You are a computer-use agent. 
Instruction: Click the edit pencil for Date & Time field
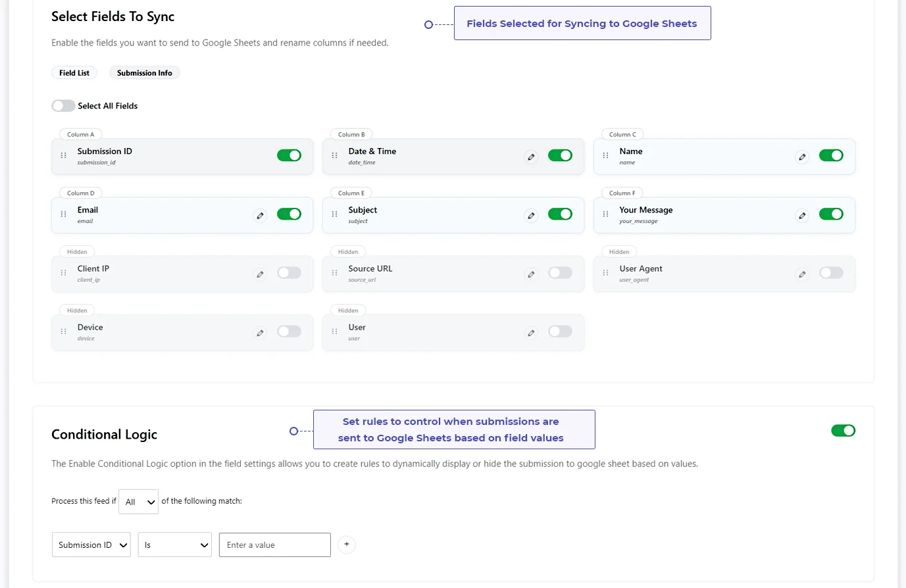coord(531,157)
